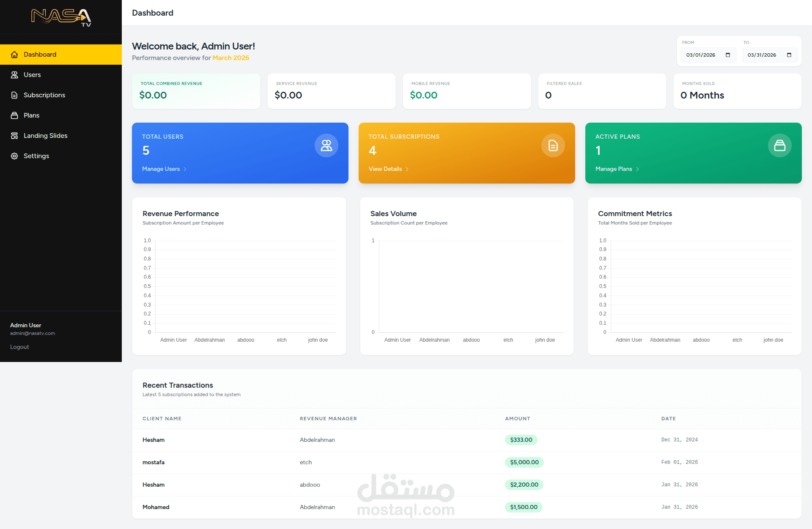Click the Landing Slides icon in sidebar

click(14, 136)
